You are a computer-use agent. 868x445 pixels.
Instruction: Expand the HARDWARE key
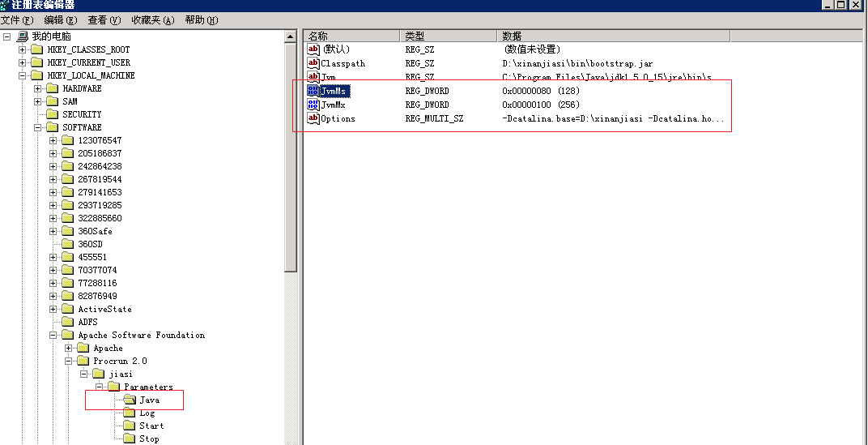tap(37, 88)
